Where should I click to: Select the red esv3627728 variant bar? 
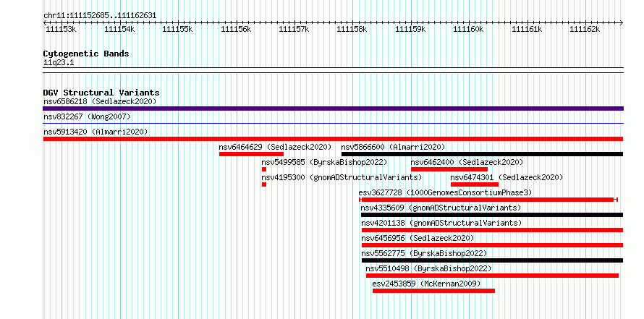click(488, 200)
